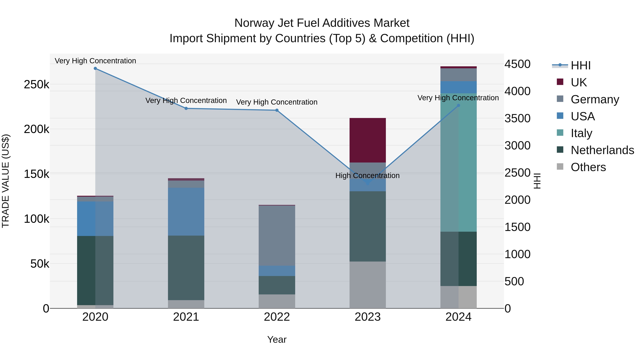
Task: Select the Italy segment in 2024 bar
Action: [x=458, y=163]
